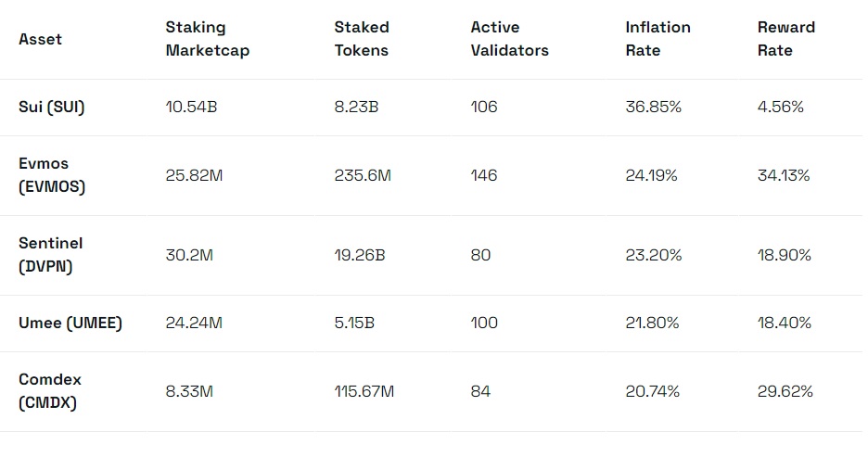This screenshot has height=457, width=868.
Task: Select the Active Validators column header
Action: pyautogui.click(x=509, y=39)
